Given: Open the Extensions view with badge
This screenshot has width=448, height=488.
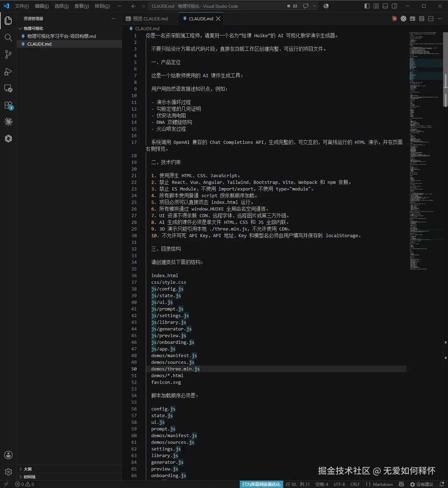Looking at the screenshot, I should [x=8, y=105].
